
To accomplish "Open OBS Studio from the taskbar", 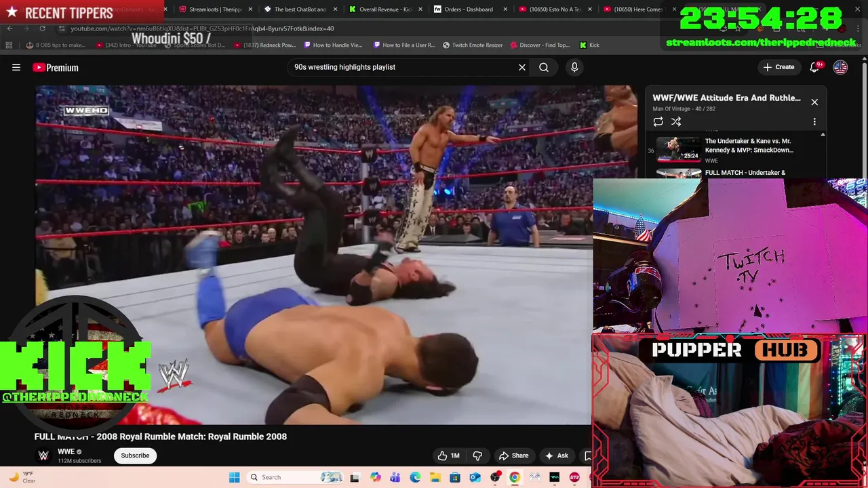I will tap(495, 477).
